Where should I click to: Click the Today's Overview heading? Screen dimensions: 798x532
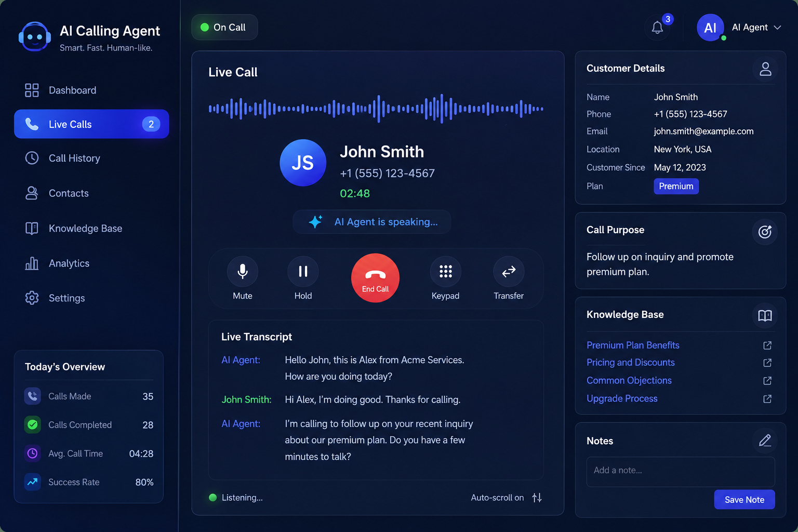(x=65, y=367)
